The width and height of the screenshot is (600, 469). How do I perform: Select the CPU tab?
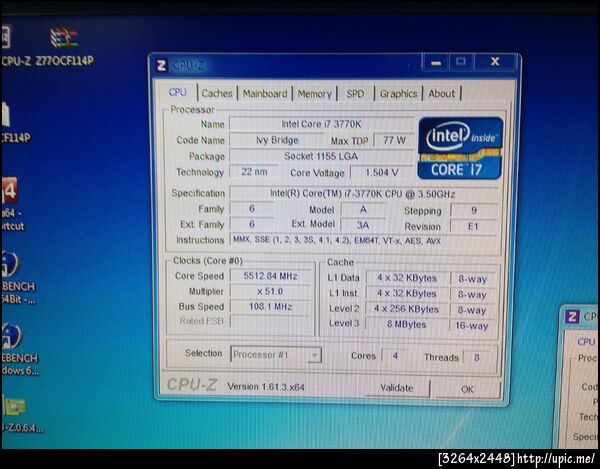pyautogui.click(x=178, y=92)
